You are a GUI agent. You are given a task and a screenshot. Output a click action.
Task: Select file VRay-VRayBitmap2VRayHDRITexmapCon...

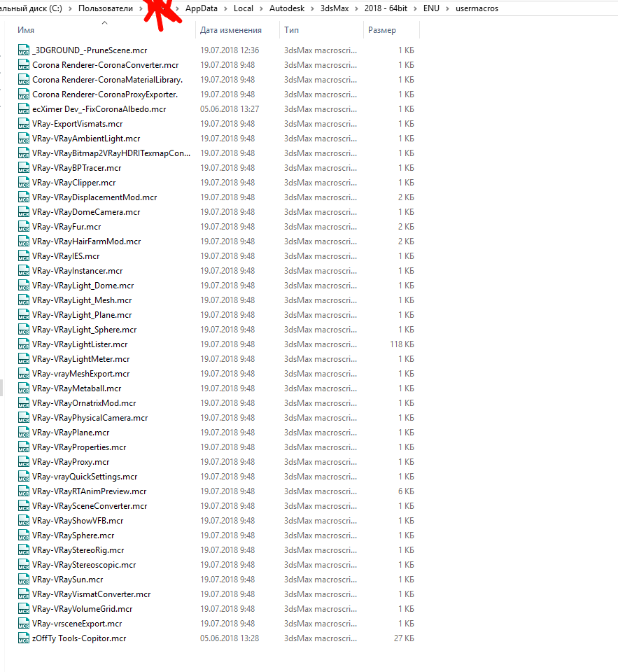point(111,153)
